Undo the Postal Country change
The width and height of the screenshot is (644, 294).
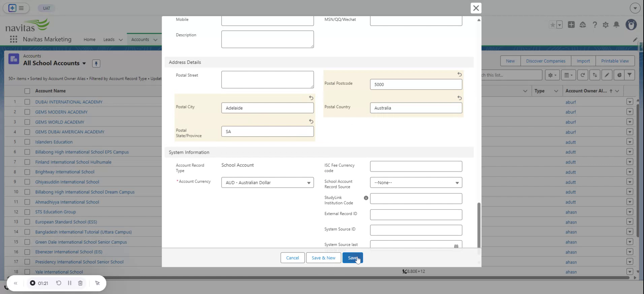(459, 98)
